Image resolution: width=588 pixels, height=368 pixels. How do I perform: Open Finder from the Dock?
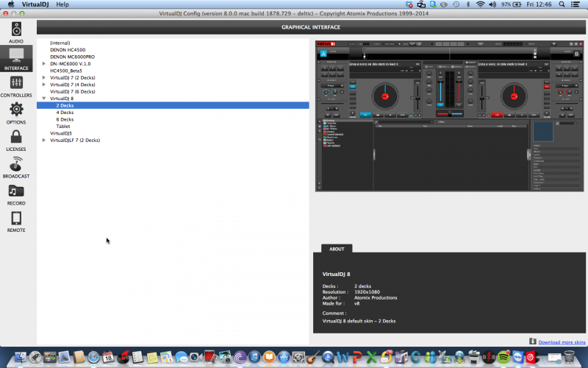[x=20, y=357]
